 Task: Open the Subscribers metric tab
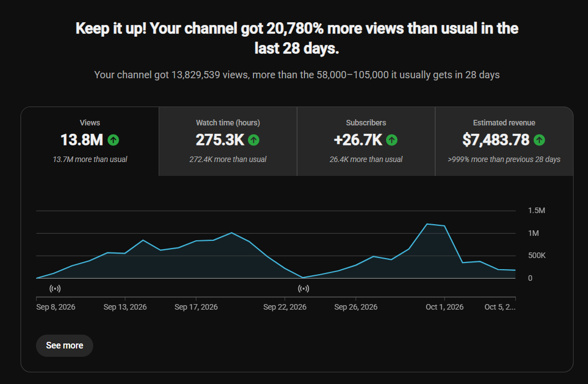[x=366, y=142]
